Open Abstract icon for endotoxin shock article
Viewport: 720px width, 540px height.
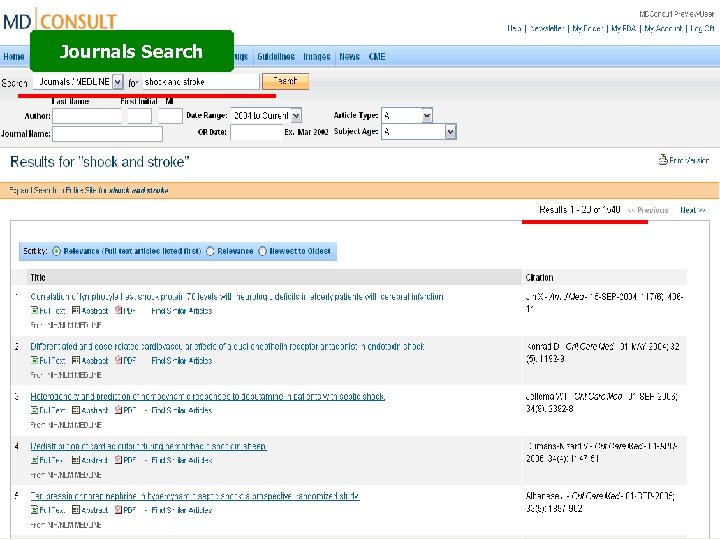76,360
